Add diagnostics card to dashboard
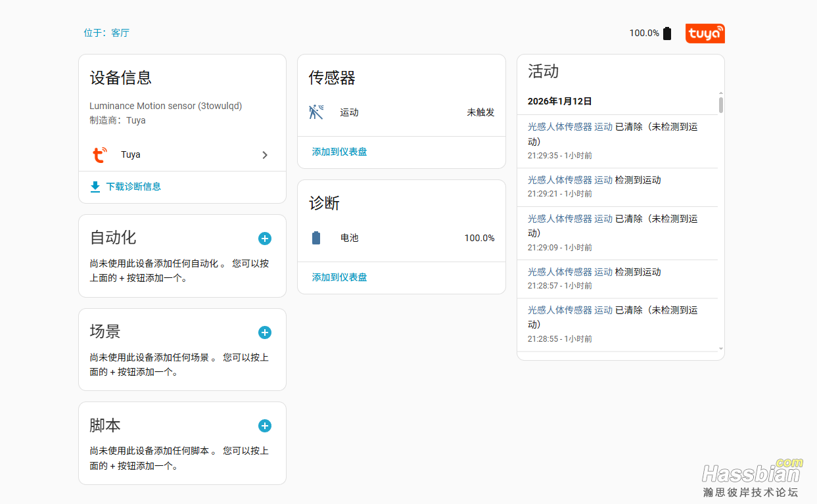The width and height of the screenshot is (817, 504). click(x=339, y=277)
